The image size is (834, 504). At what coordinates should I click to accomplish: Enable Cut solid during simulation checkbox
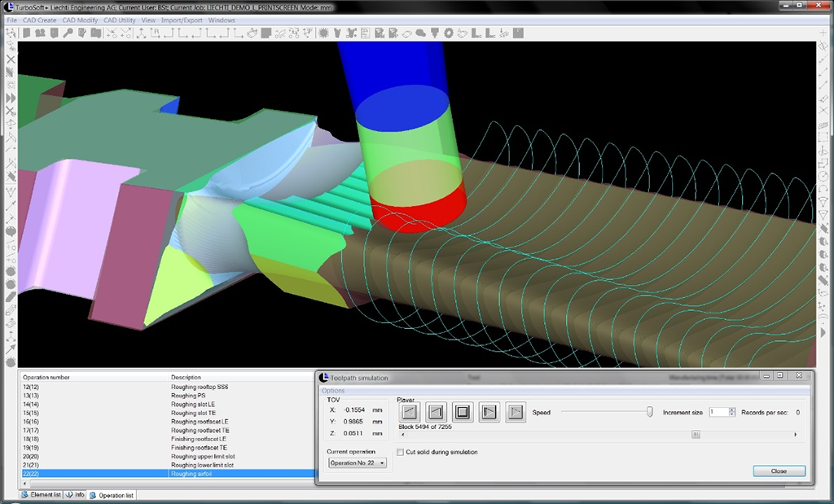[x=400, y=452]
